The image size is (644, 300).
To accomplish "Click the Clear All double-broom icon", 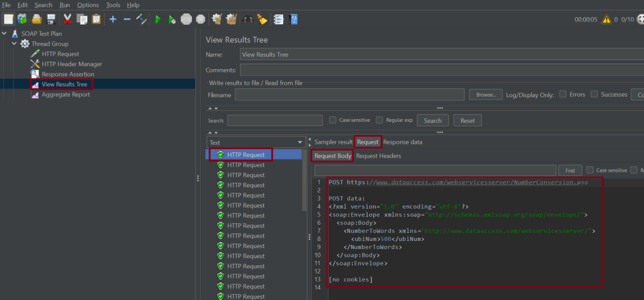I will coord(232,19).
